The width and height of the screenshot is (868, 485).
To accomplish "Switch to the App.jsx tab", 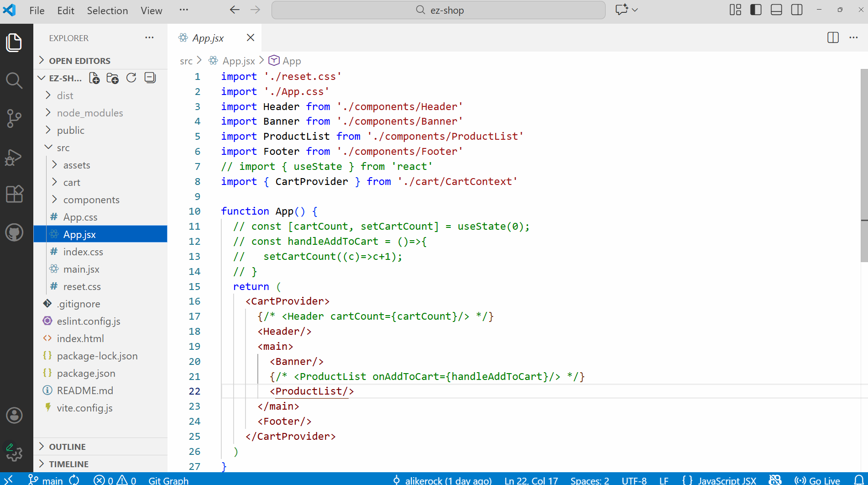I will [x=208, y=38].
